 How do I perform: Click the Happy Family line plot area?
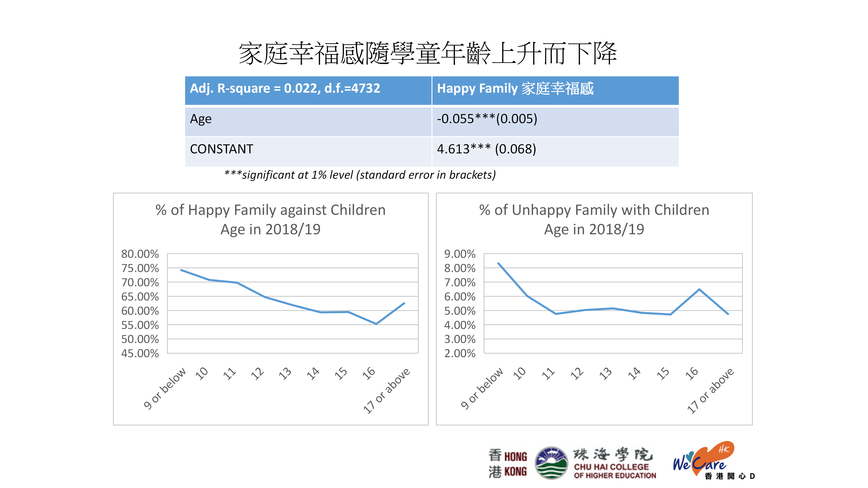point(292,303)
